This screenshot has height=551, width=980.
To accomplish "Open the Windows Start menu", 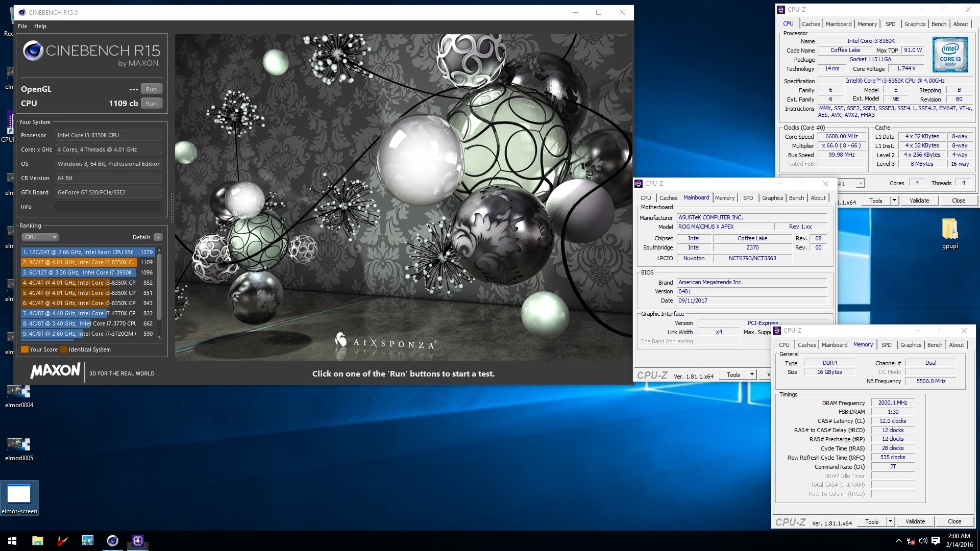I will pos(12,541).
